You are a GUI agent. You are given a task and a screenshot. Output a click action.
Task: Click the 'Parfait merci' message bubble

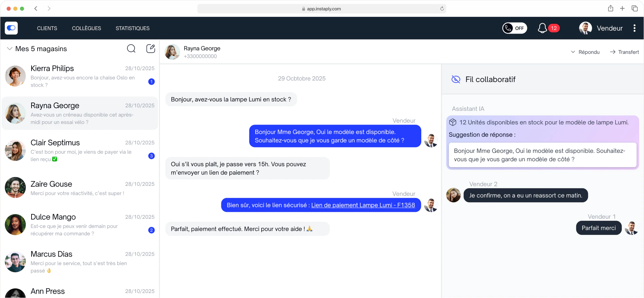[x=599, y=228]
